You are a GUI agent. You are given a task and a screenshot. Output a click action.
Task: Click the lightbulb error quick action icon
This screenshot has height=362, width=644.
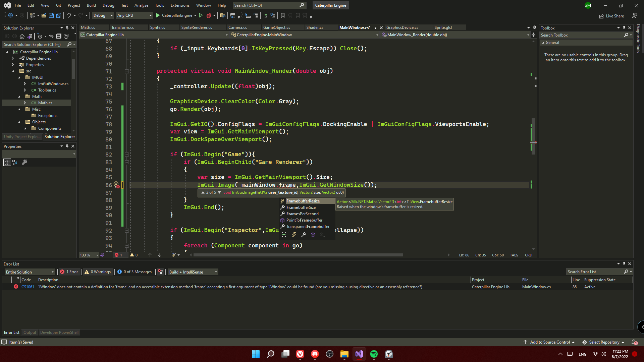tap(116, 185)
